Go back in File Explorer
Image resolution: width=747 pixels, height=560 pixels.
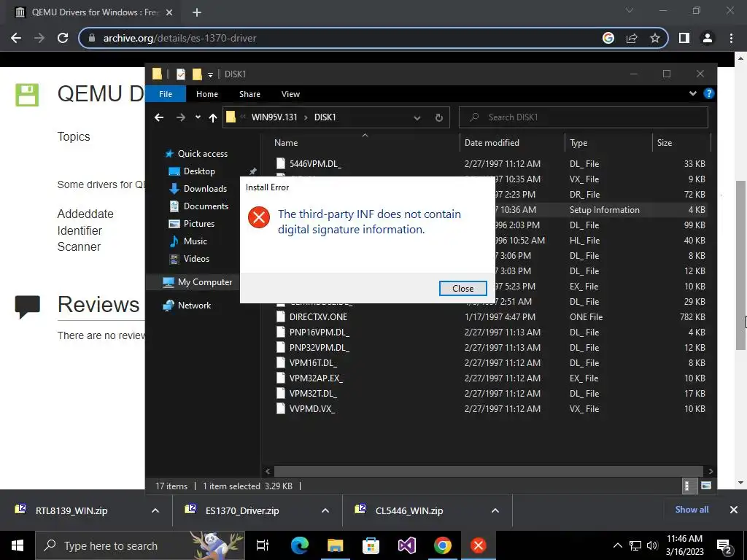[x=159, y=117]
